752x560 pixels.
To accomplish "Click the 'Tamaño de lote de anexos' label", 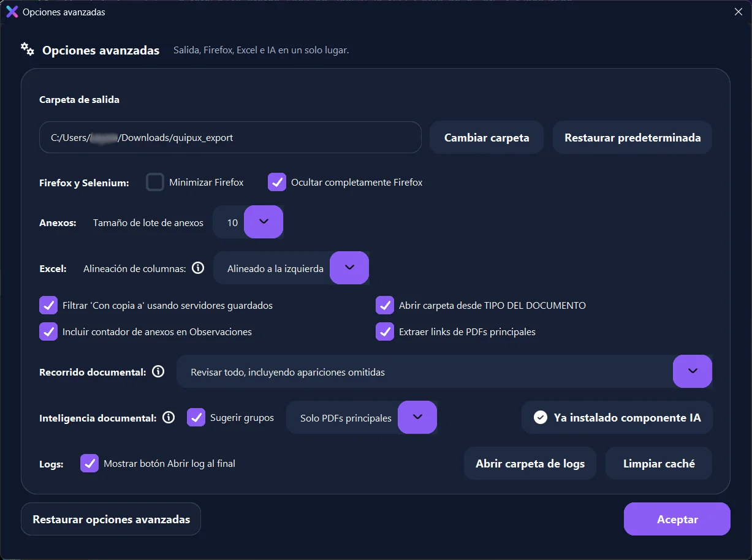I will tap(148, 222).
